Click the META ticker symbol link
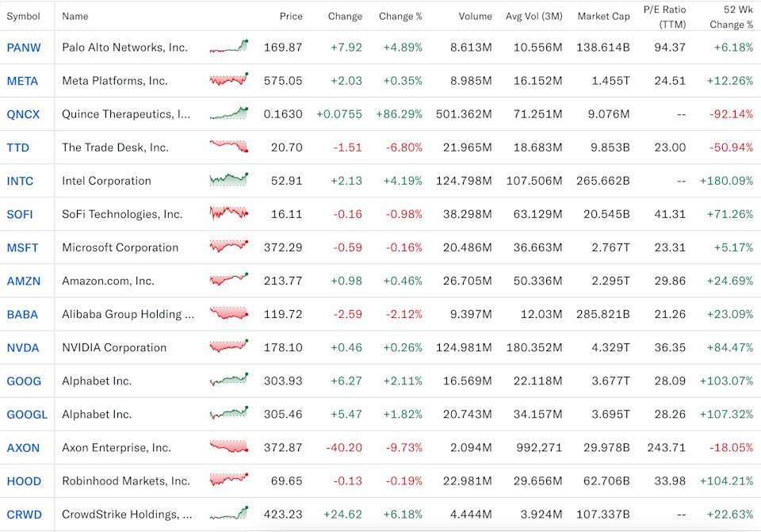This screenshot has height=532, width=761. coord(21,81)
